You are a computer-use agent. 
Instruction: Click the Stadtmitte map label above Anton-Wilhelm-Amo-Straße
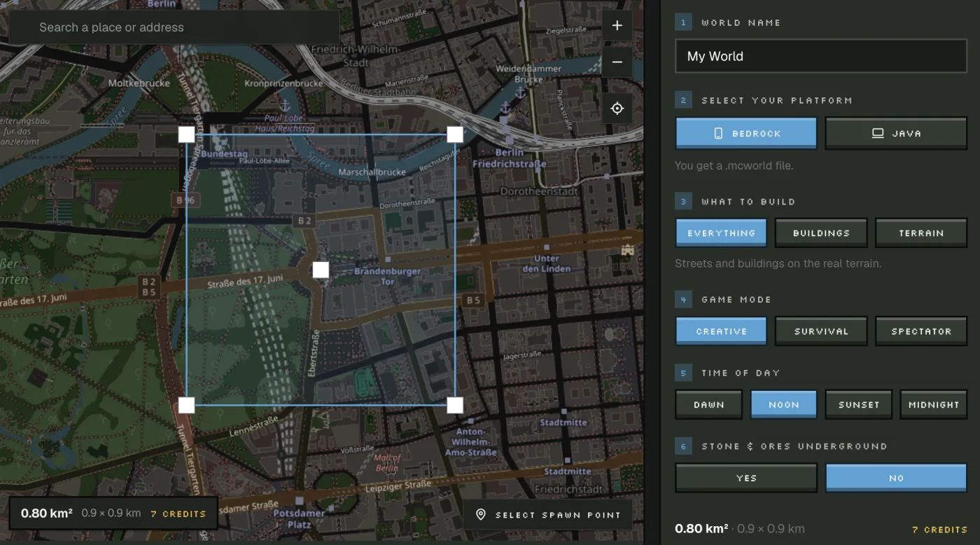563,422
